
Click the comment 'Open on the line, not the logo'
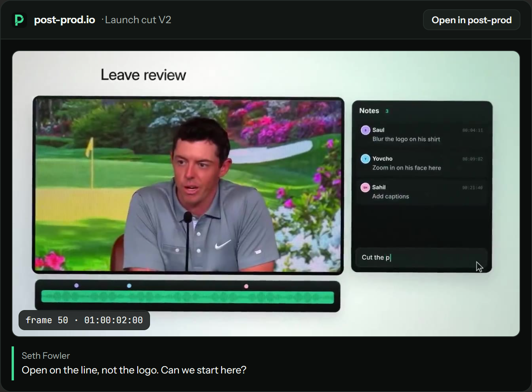click(134, 370)
